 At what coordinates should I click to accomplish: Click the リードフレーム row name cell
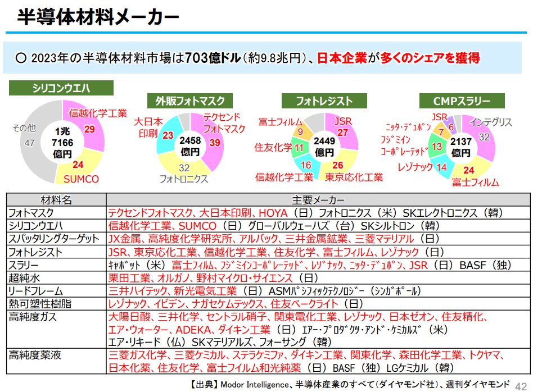[x=56, y=291]
